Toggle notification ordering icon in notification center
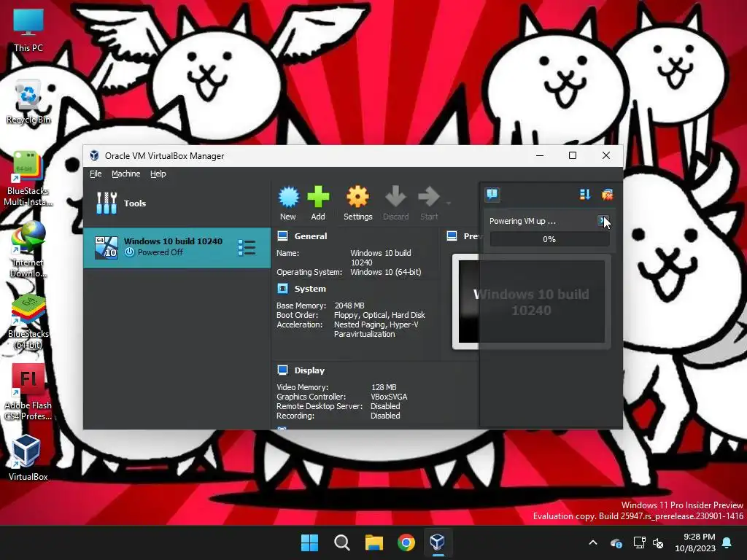 (x=585, y=194)
